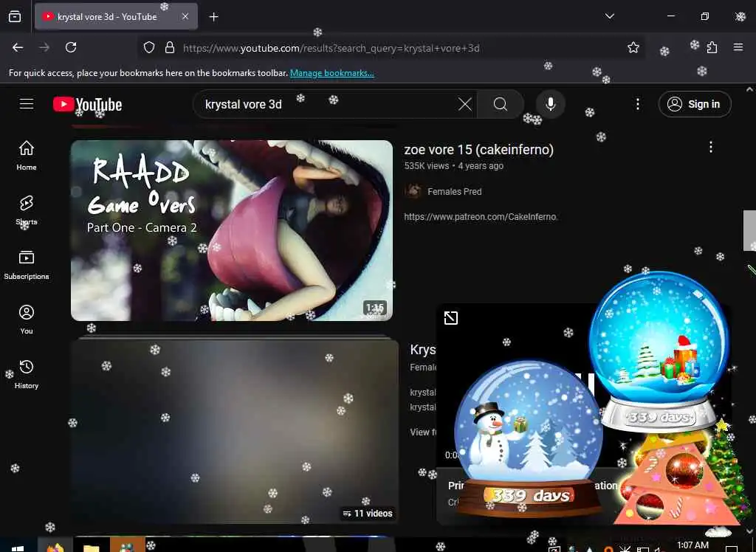Viewport: 756px width, 552px height.
Task: Open Shorts in the sidebar
Action: click(x=27, y=210)
